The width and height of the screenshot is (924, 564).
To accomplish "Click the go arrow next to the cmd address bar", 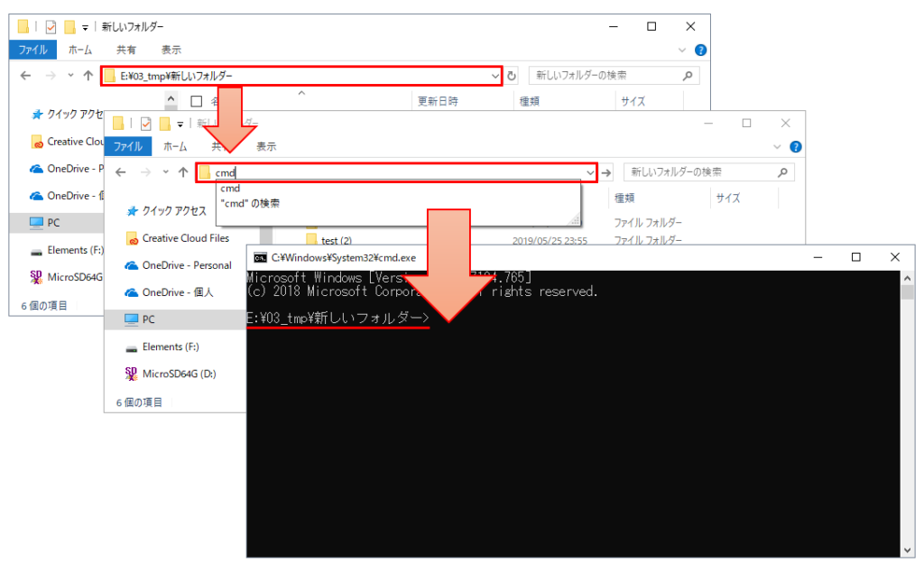I will click(606, 172).
